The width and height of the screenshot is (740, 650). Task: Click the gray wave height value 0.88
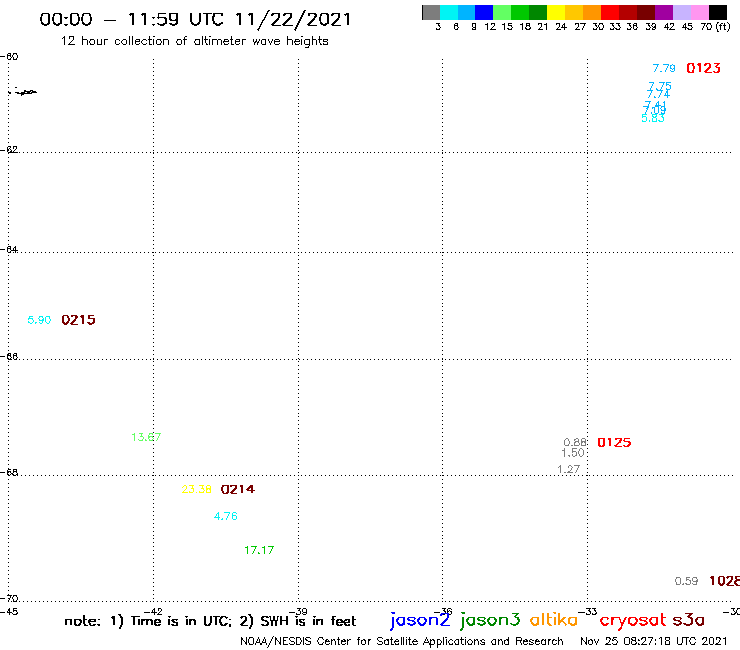[575, 443]
